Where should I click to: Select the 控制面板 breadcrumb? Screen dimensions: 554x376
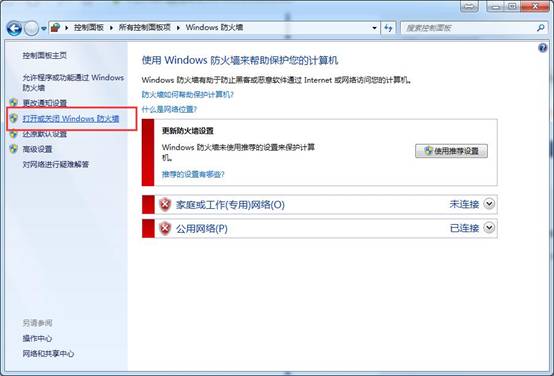pos(89,28)
